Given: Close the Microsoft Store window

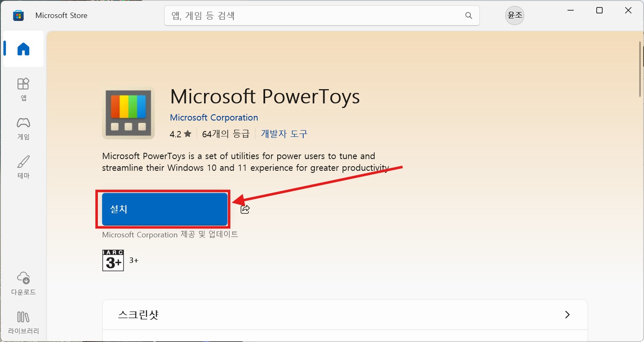Looking at the screenshot, I should point(628,10).
